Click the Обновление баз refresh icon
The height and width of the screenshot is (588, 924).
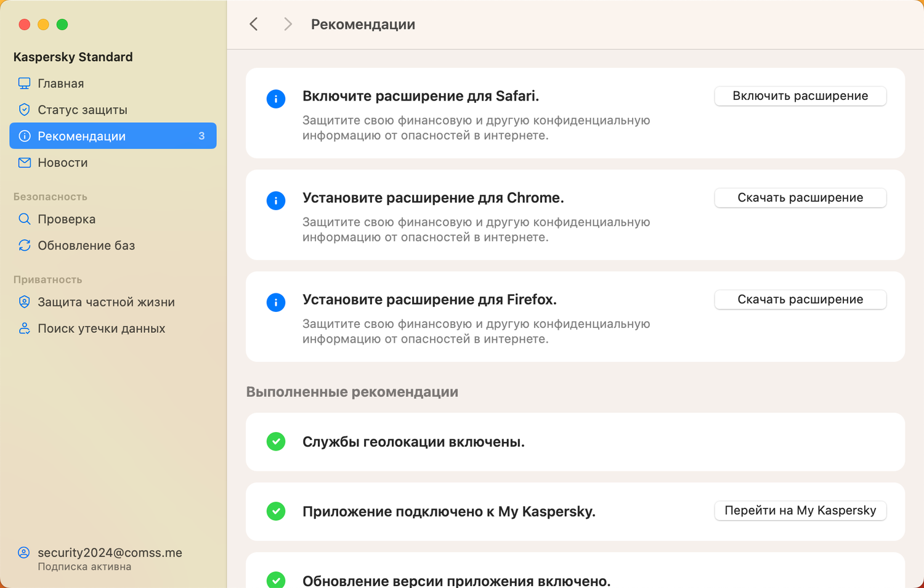pyautogui.click(x=25, y=245)
